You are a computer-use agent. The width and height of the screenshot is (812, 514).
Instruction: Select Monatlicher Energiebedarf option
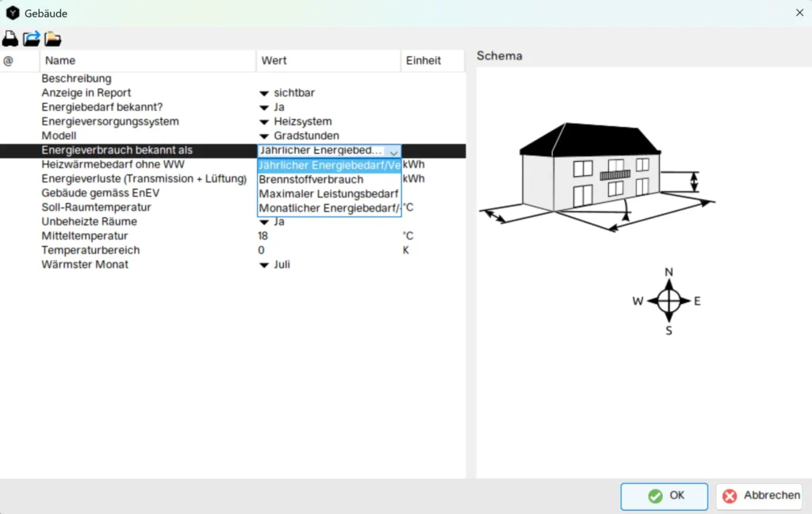[x=328, y=208]
